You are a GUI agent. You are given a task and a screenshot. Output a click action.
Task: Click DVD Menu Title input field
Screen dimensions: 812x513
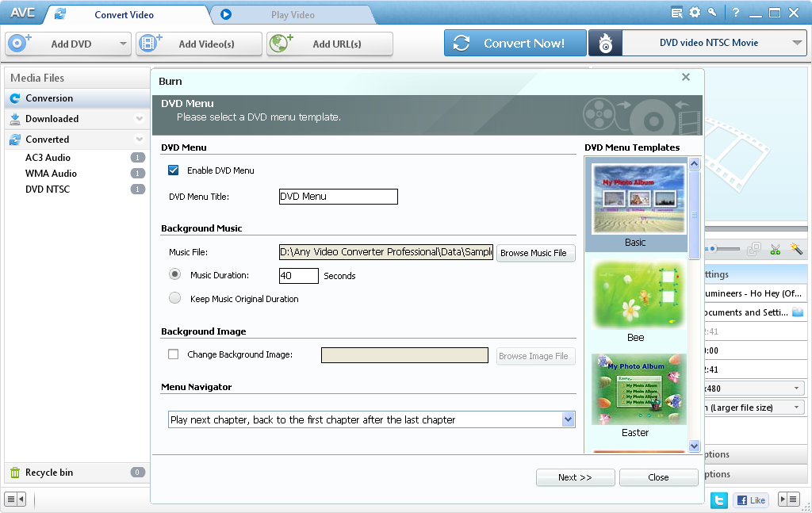(x=338, y=197)
